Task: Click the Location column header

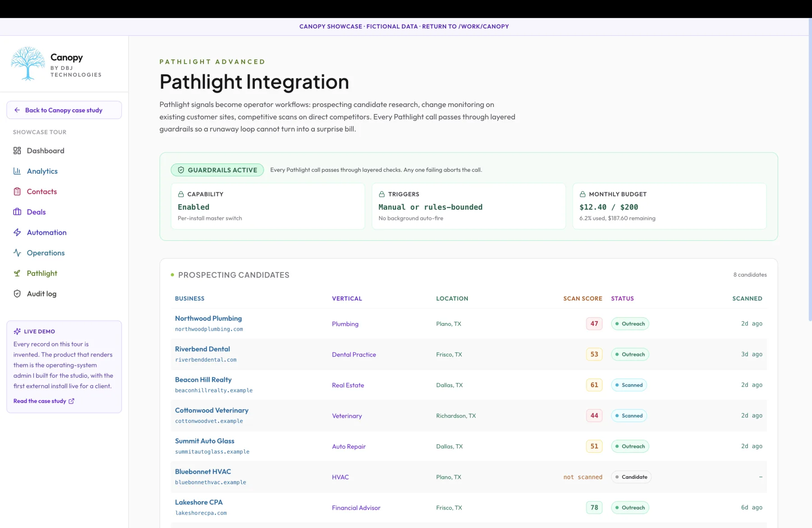Action: (x=452, y=299)
